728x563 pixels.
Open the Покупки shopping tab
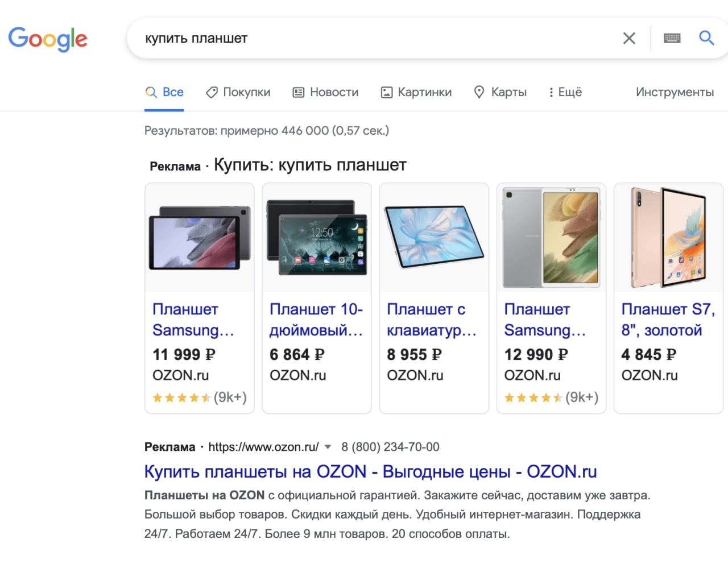[x=238, y=92]
